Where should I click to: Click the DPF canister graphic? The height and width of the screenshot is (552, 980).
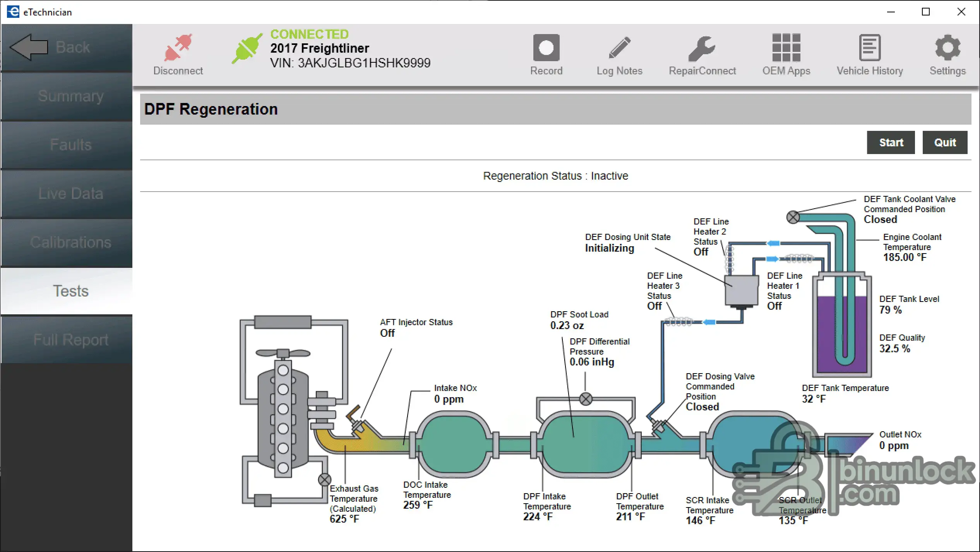pos(585,444)
